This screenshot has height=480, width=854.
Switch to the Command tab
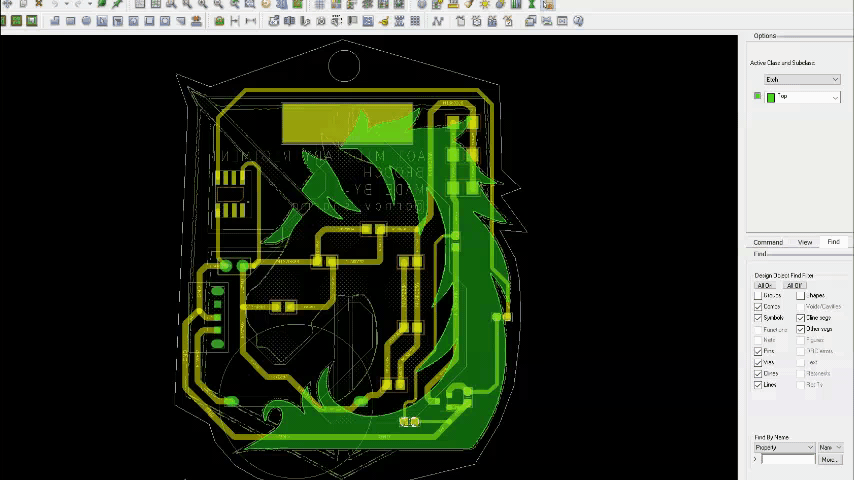click(x=767, y=242)
